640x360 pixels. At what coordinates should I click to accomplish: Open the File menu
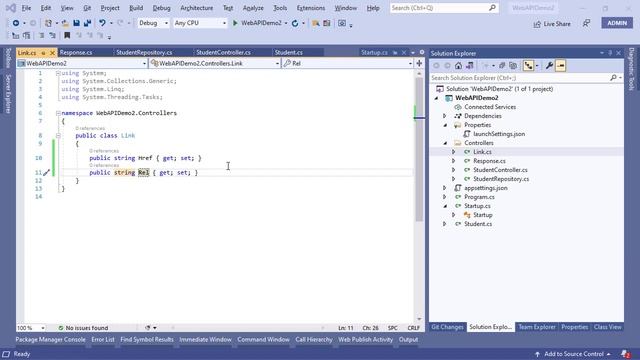(26, 8)
